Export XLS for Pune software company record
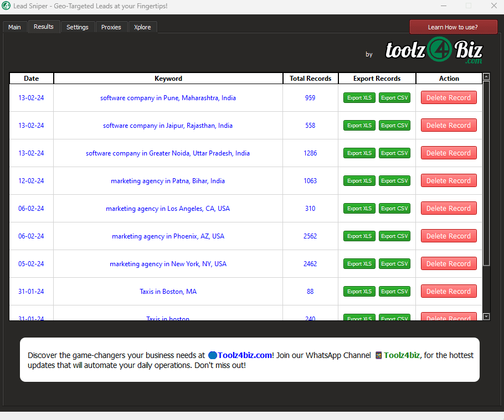 point(359,98)
